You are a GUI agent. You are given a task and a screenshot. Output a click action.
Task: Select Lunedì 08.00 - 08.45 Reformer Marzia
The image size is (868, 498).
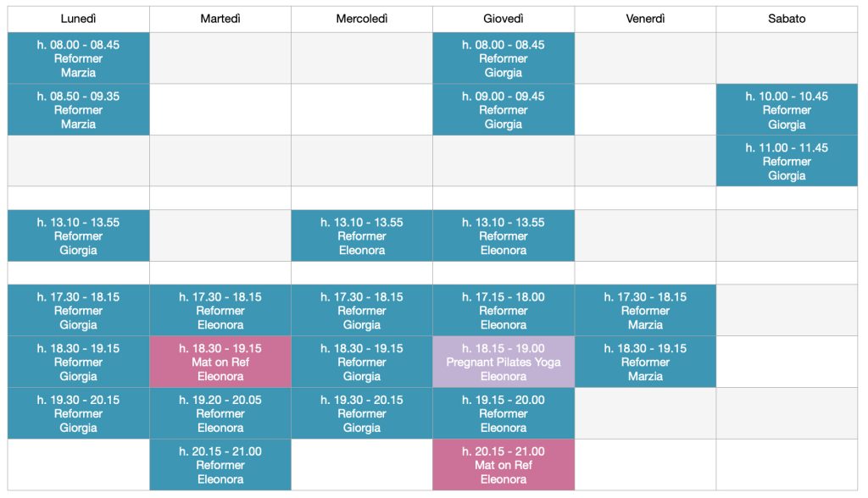click(x=79, y=58)
